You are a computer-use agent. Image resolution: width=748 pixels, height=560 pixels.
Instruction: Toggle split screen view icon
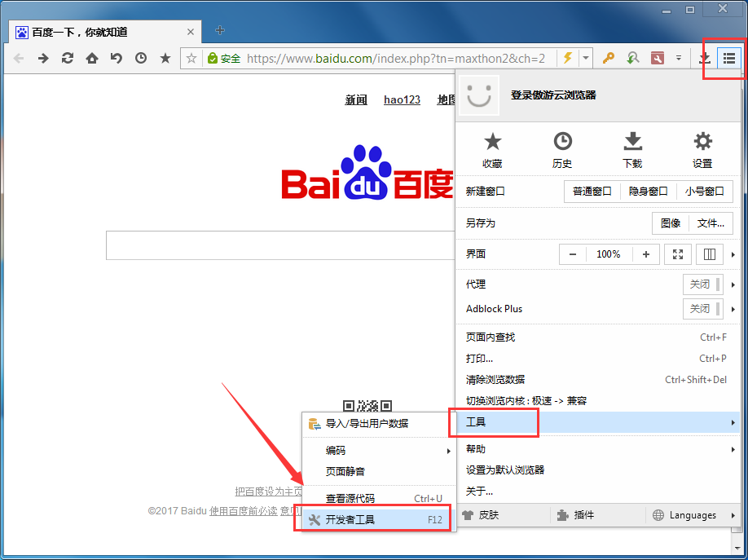[710, 254]
